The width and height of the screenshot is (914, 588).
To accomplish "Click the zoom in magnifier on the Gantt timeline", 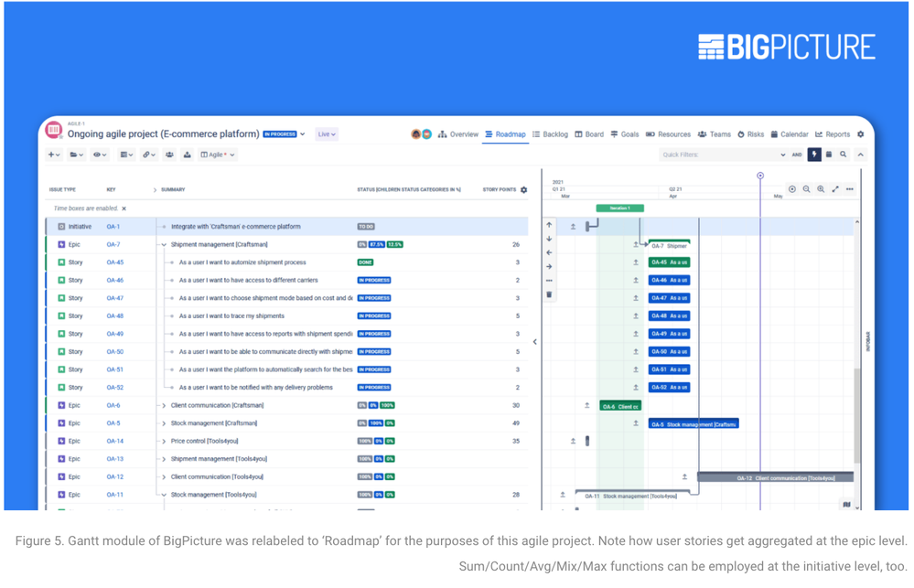I will click(821, 188).
